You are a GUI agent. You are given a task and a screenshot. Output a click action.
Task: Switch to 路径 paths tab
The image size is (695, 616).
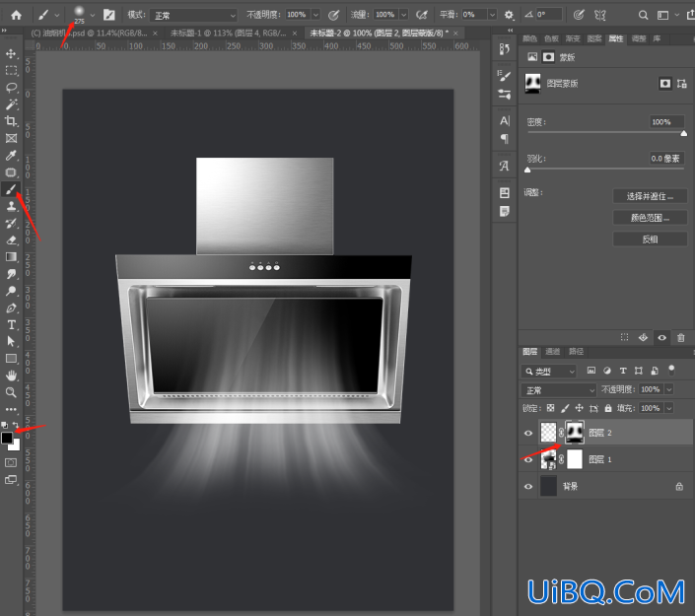pos(577,352)
